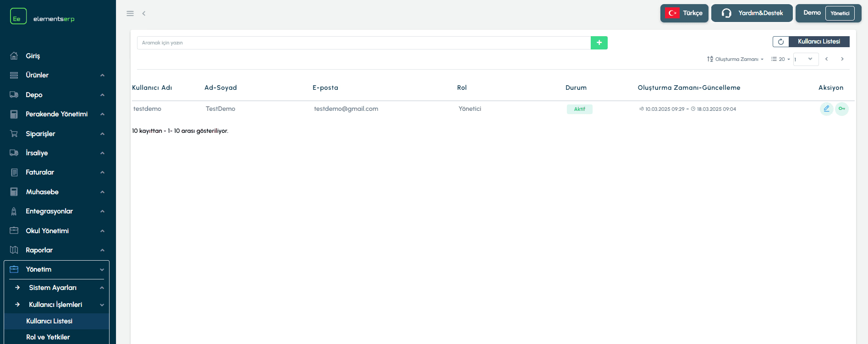Click the Kullanıcı Listesi header button
The width and height of the screenshot is (868, 344).
point(819,42)
